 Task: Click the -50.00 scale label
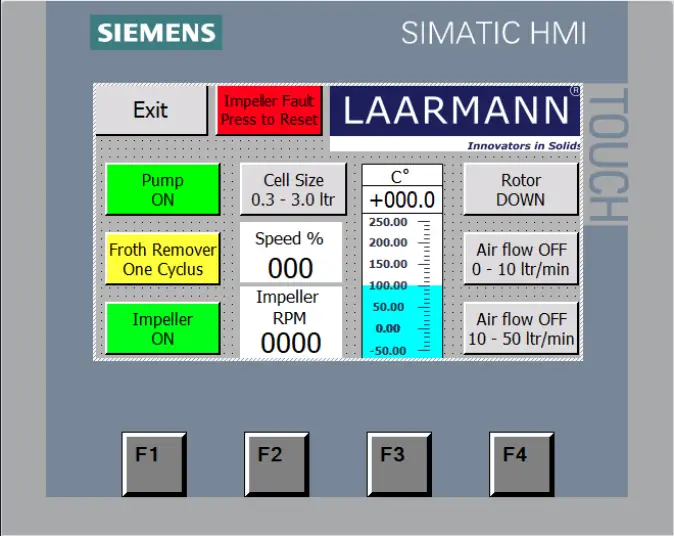tap(388, 351)
